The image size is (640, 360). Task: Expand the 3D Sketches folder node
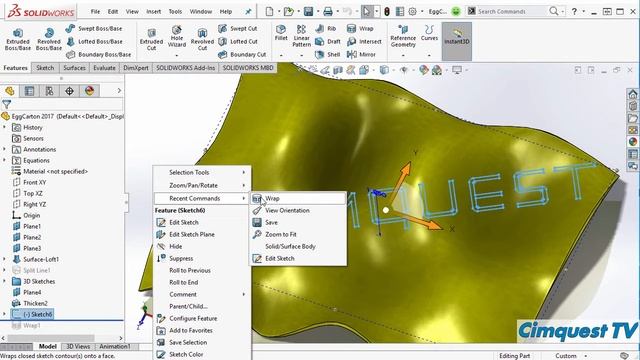point(4,281)
